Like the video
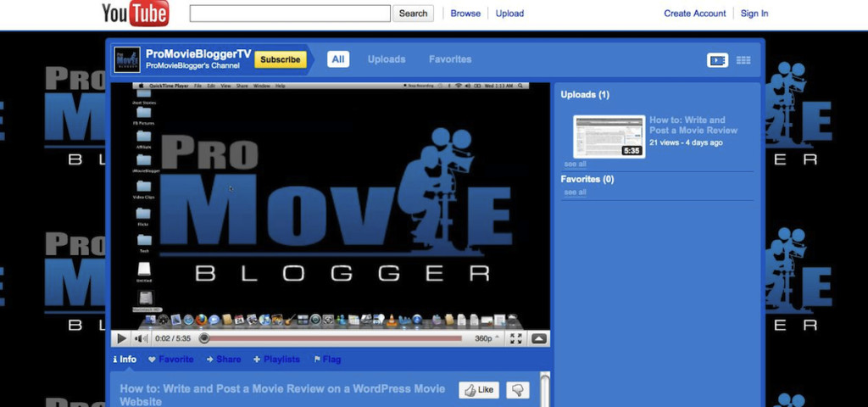The image size is (868, 407). pyautogui.click(x=479, y=390)
